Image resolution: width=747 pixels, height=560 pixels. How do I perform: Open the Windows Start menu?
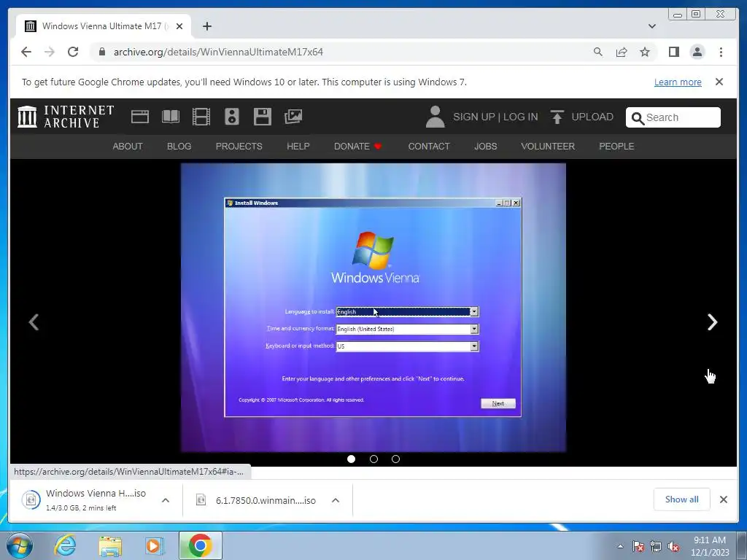tap(20, 545)
